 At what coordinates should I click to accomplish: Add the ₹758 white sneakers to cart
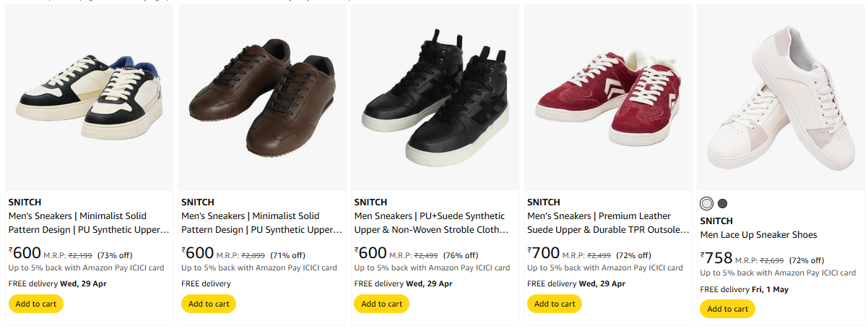(727, 309)
